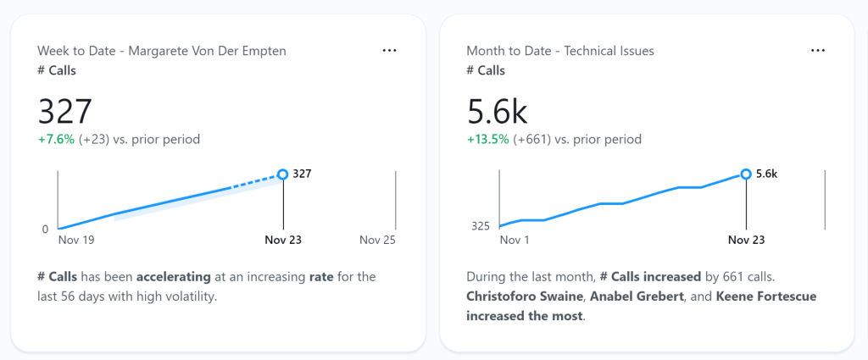Click the +13.5% change indicator

tap(487, 140)
